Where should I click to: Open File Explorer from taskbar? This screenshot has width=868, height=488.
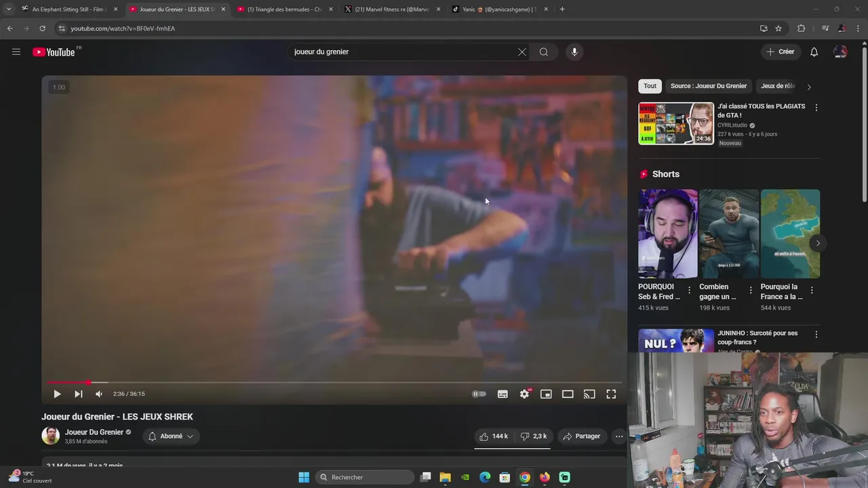(446, 477)
